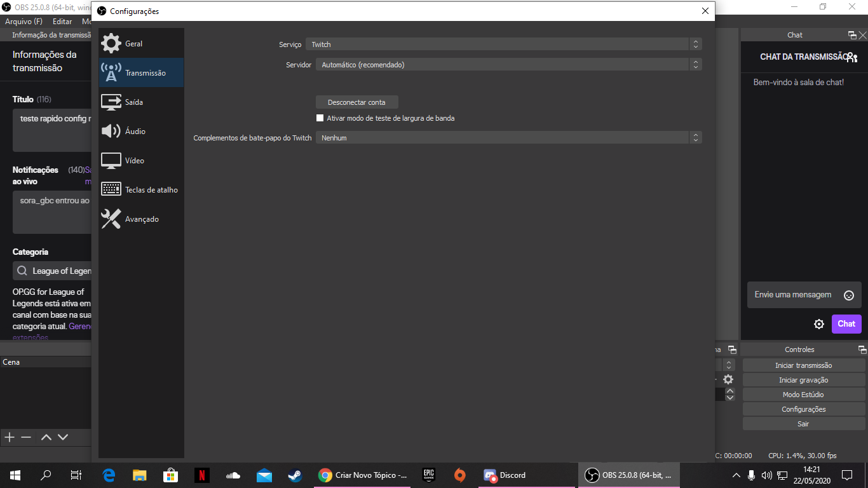Image resolution: width=868 pixels, height=488 pixels.
Task: Open File Explorer from the taskbar
Action: [x=139, y=475]
